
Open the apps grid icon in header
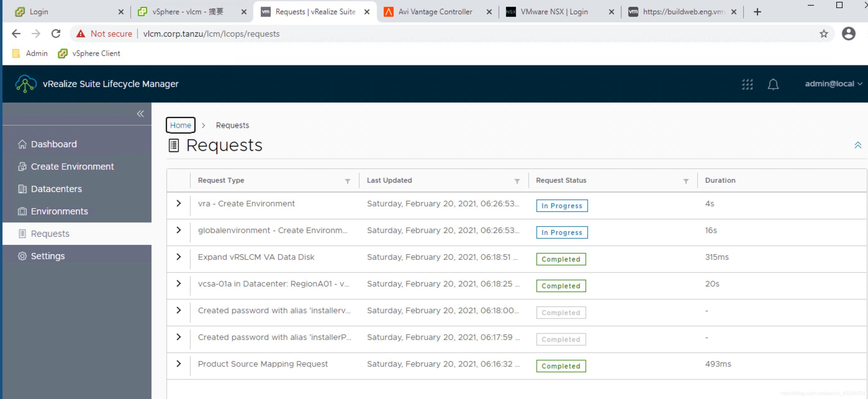tap(747, 84)
